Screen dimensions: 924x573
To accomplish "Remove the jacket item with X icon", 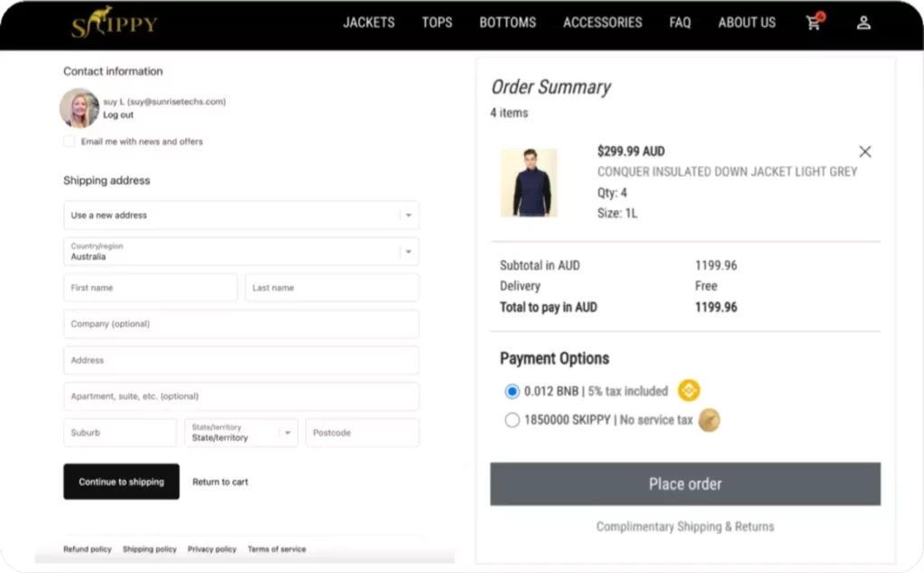I will 864,152.
